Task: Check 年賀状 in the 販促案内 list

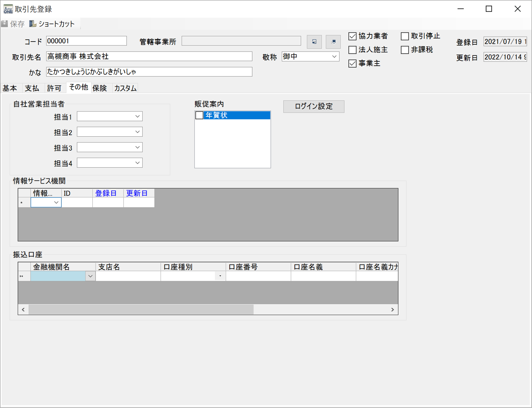Action: point(199,115)
